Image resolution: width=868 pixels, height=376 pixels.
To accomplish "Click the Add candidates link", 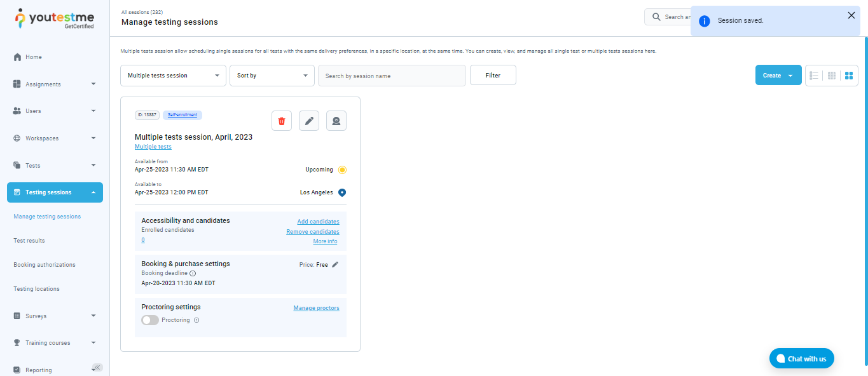I will coord(318,222).
